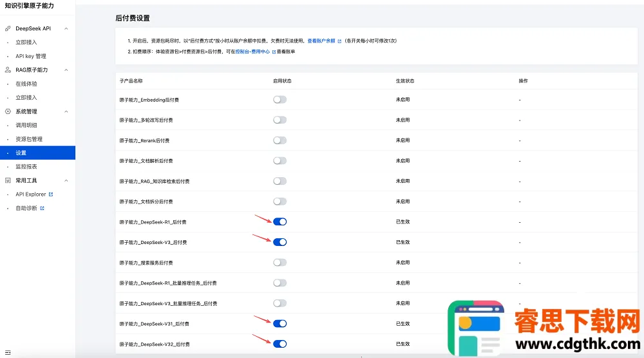Click external-link icon next to API Explorer
The height and width of the screenshot is (358, 644).
51,194
